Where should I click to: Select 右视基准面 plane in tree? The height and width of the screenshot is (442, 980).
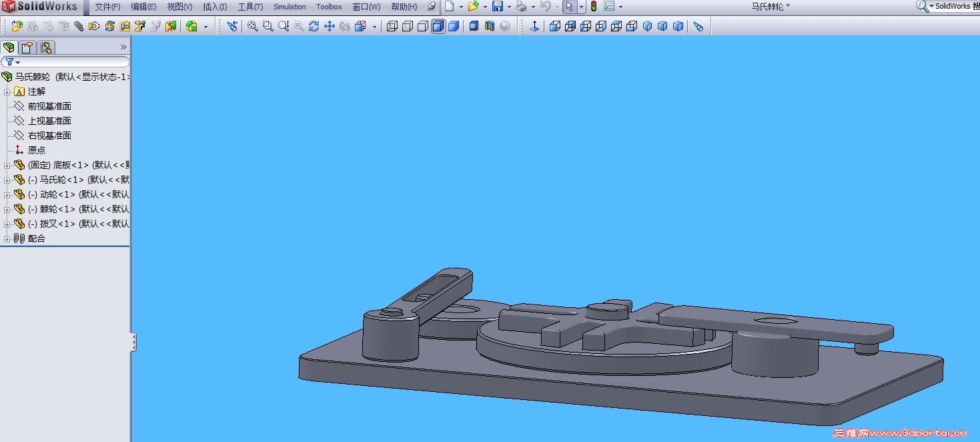tap(49, 136)
